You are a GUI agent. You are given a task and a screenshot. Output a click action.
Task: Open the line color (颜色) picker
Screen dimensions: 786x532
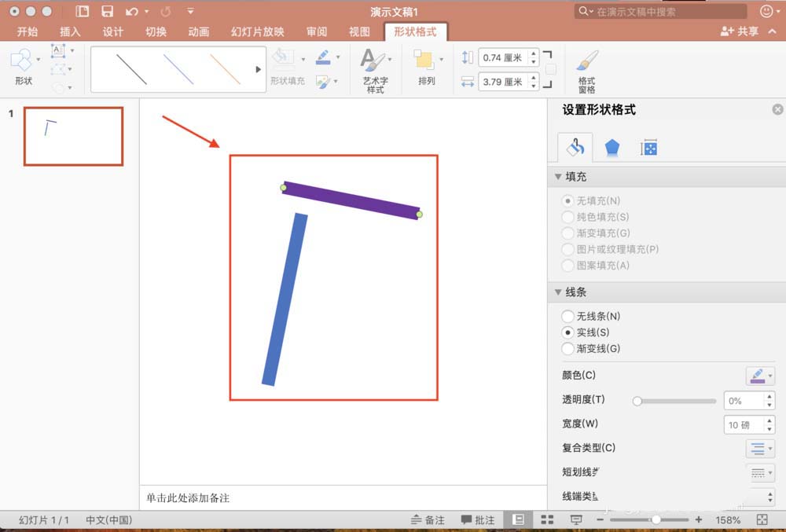(x=760, y=375)
